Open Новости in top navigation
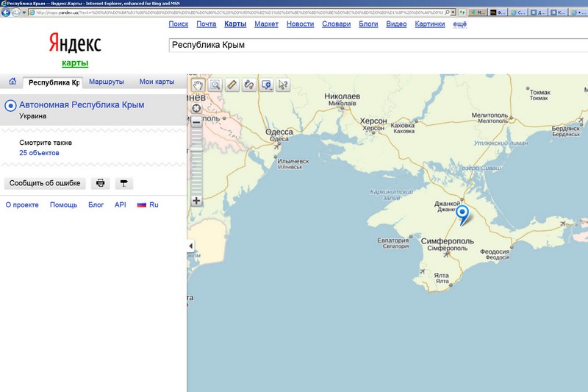 tap(300, 24)
